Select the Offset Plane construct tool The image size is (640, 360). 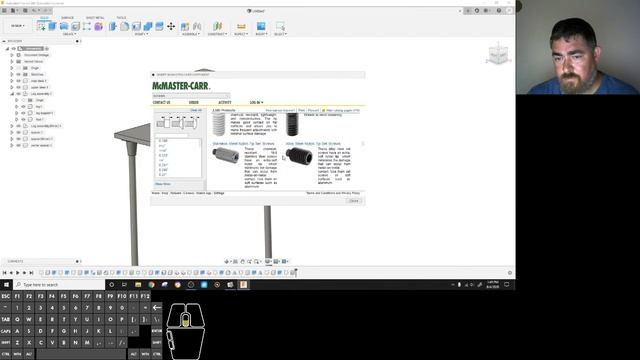218,27
